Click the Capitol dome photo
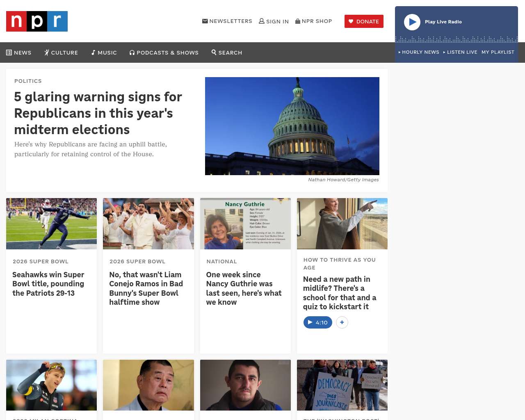This screenshot has width=525, height=420. coord(292,126)
